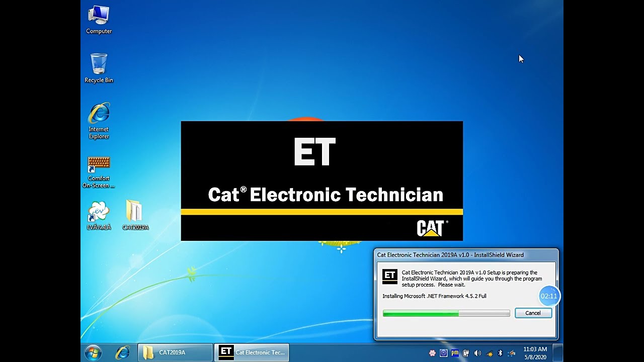Switch to Cat Electronic Technician taskbar item
Image resolution: width=644 pixels, height=362 pixels.
[x=252, y=352]
